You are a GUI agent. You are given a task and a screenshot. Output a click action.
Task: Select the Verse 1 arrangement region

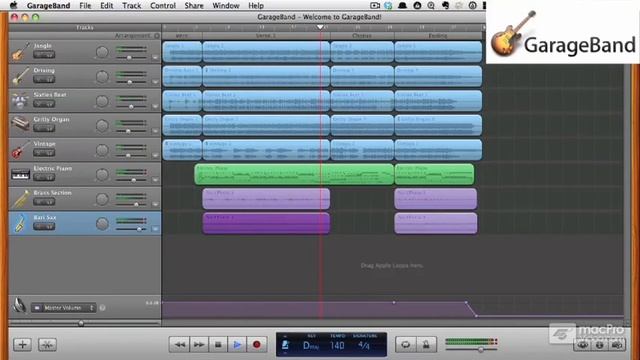(x=266, y=36)
